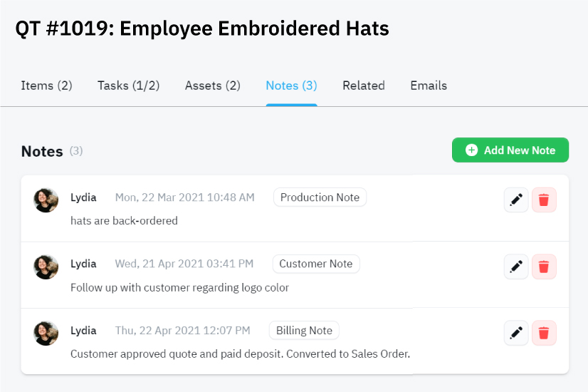Image resolution: width=588 pixels, height=392 pixels.
Task: Click the Billing Note tag
Action: (x=304, y=331)
